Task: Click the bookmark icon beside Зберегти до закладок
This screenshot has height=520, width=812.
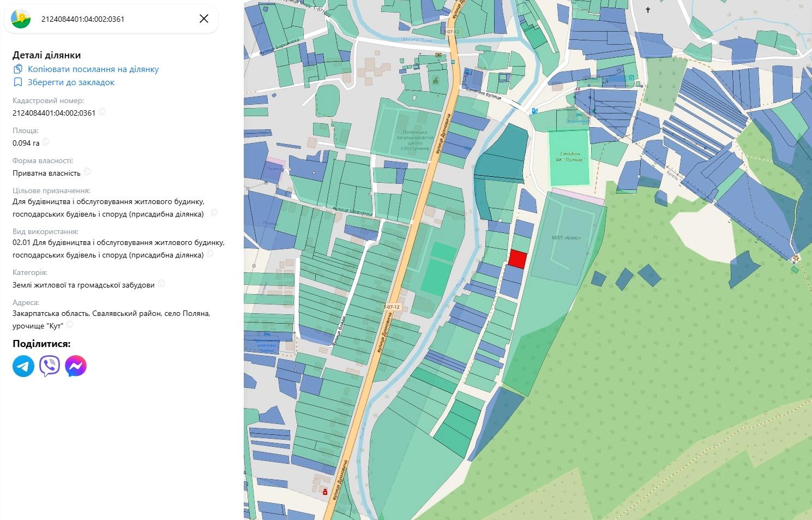Action: tap(18, 82)
